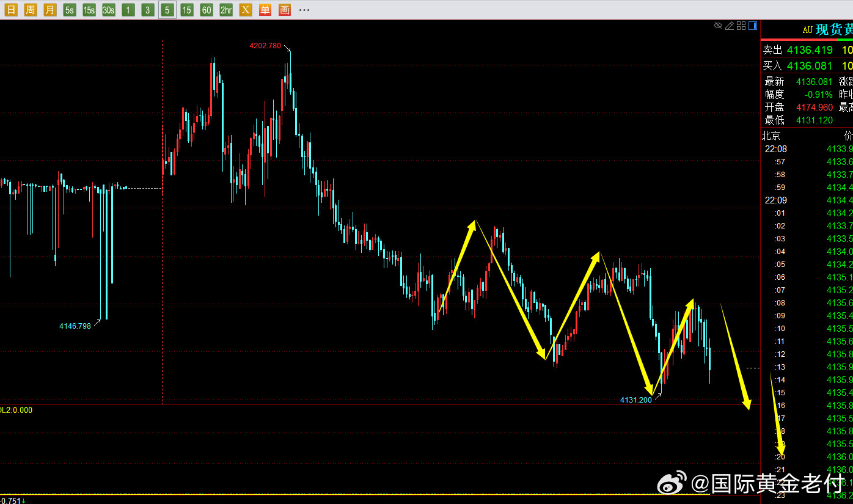853x504 pixels.
Task: Click the 买入 buy price row
Action: click(x=807, y=66)
